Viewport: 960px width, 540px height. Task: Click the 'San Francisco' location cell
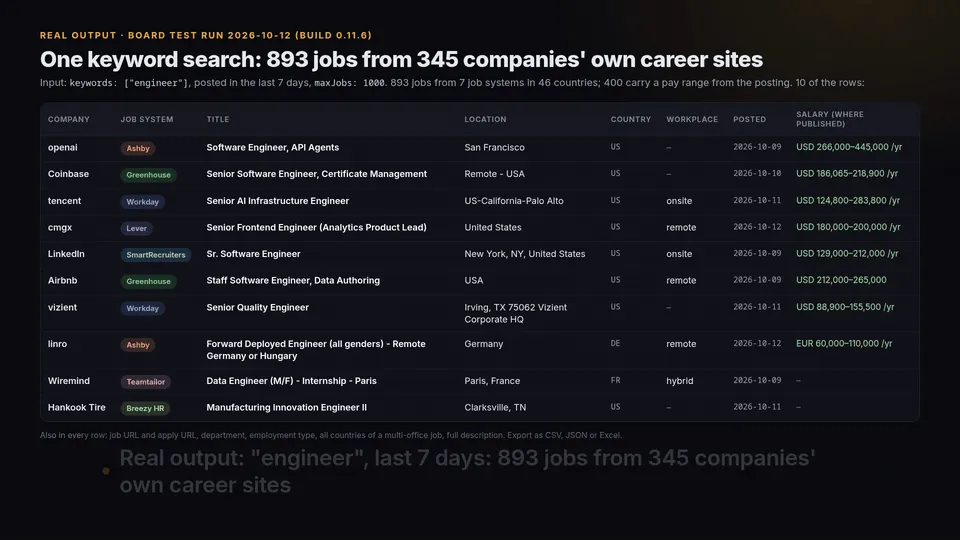coord(494,148)
